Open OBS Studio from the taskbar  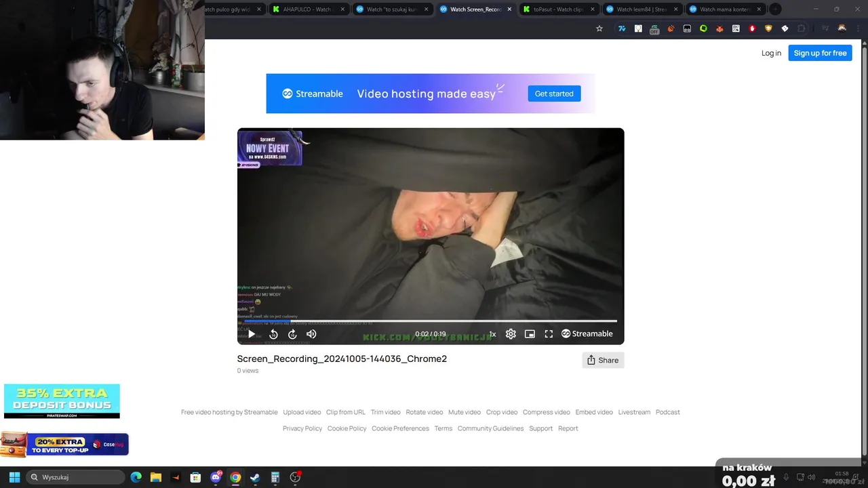click(295, 477)
